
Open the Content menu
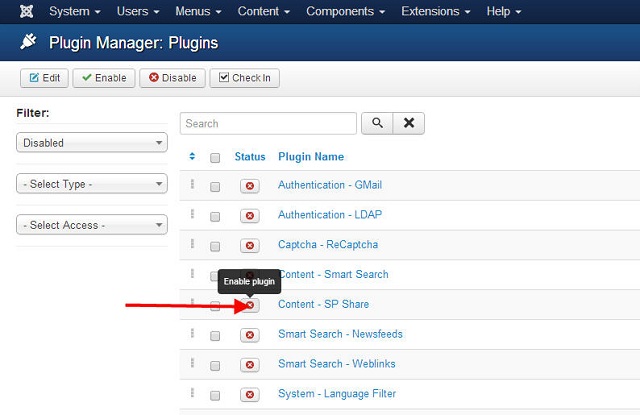coord(264,11)
